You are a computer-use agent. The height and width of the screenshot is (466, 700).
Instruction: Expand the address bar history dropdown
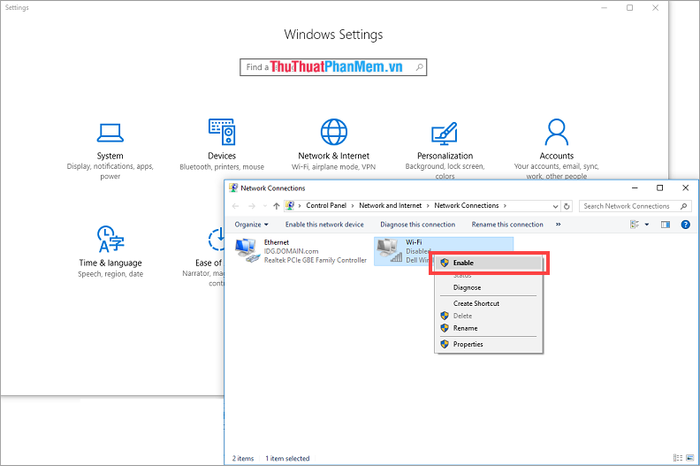point(555,206)
